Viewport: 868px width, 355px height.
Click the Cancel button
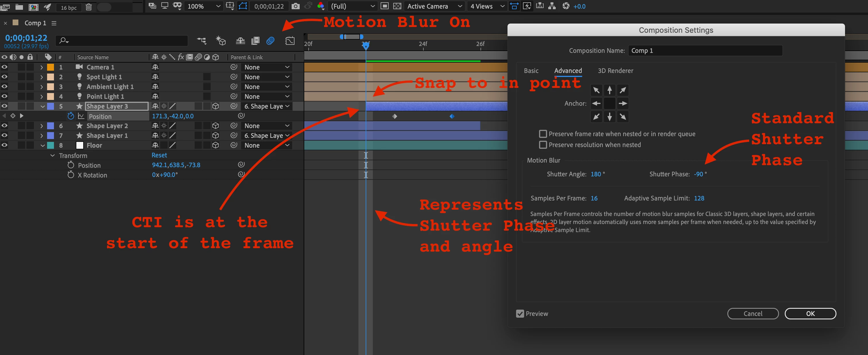coord(753,314)
